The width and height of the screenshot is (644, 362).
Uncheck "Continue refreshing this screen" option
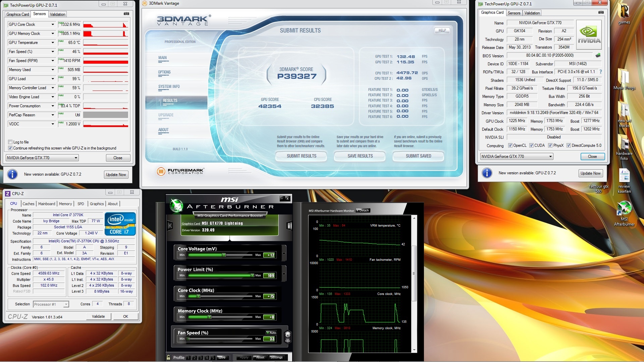click(x=10, y=148)
